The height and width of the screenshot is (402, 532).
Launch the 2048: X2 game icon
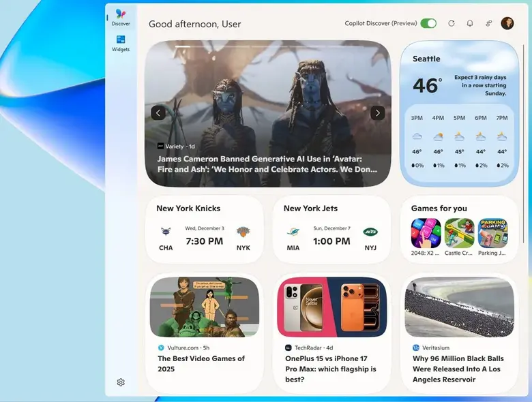(426, 233)
